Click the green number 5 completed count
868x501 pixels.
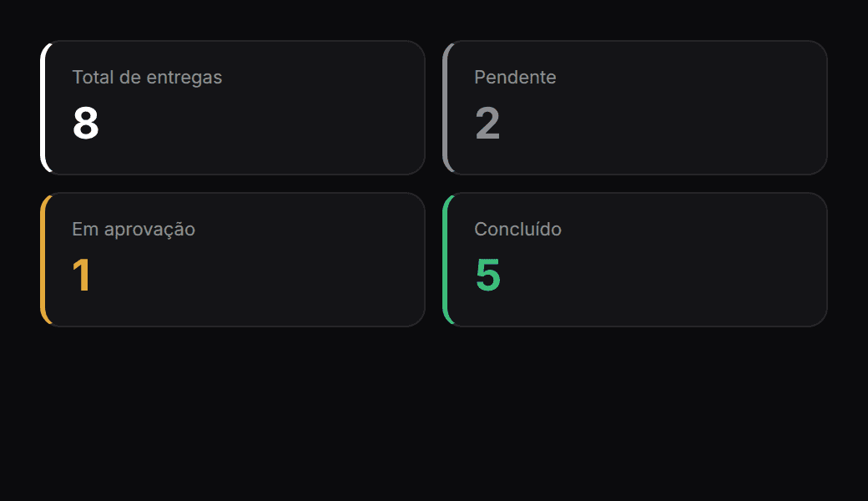coord(488,276)
